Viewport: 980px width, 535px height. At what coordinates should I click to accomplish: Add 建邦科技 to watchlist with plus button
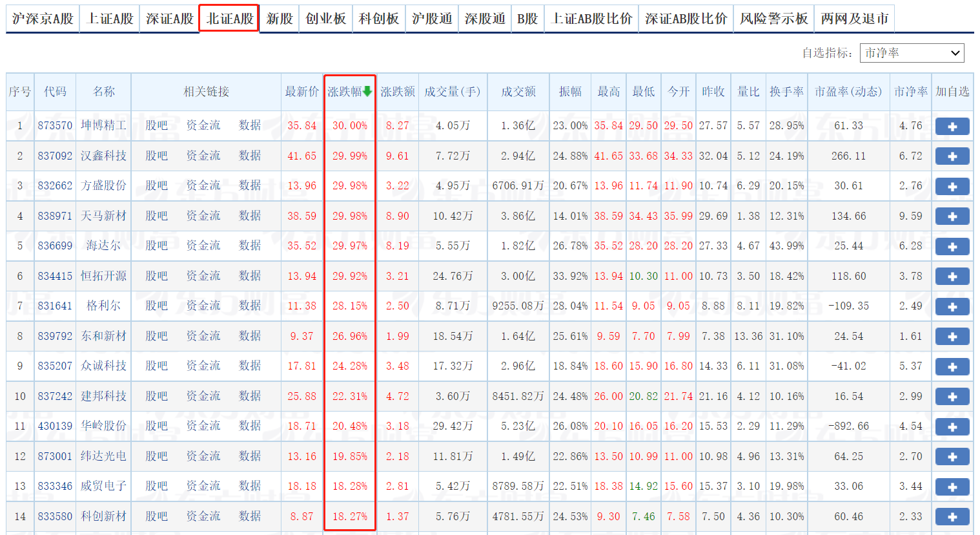[x=952, y=397]
